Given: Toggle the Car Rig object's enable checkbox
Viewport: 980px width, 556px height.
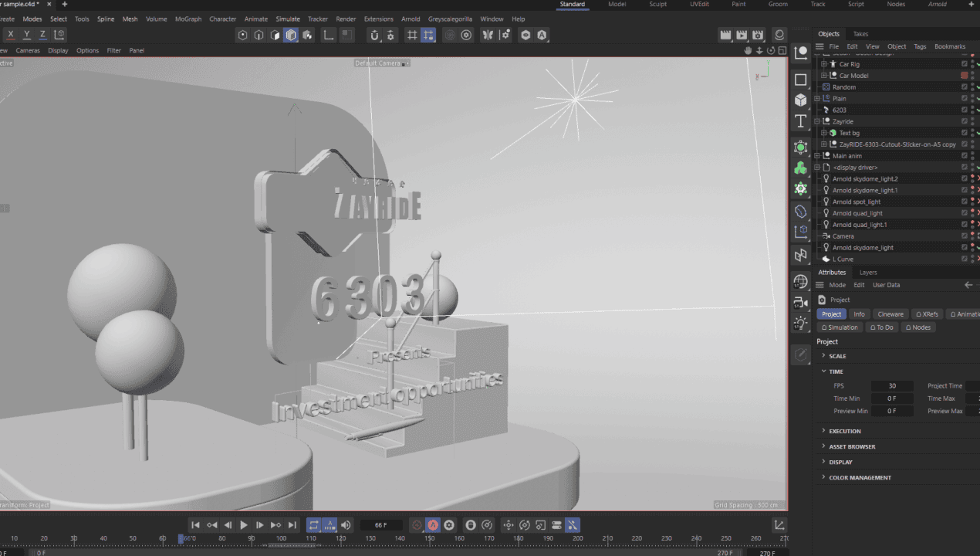Looking at the screenshot, I should point(964,64).
